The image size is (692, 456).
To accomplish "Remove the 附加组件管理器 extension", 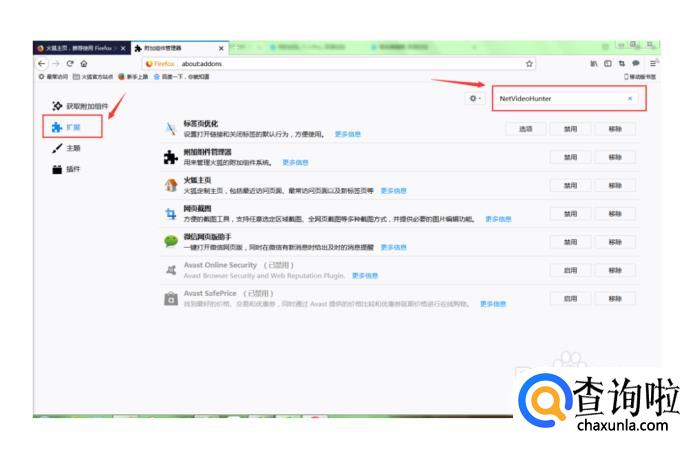I will tap(615, 157).
